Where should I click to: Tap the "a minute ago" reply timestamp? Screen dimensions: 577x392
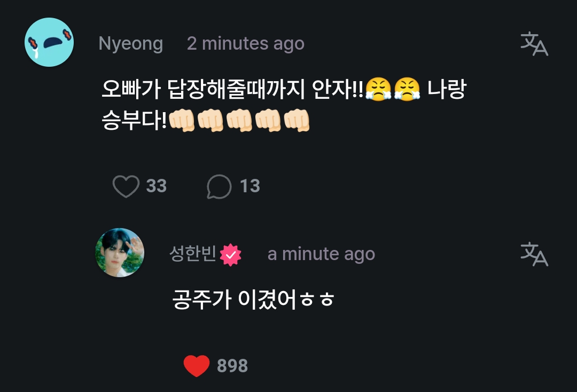[x=321, y=254]
